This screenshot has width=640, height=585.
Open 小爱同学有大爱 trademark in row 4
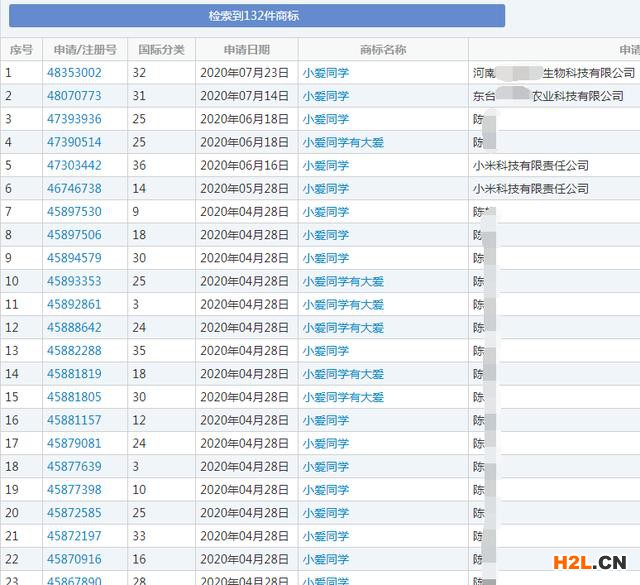[343, 142]
